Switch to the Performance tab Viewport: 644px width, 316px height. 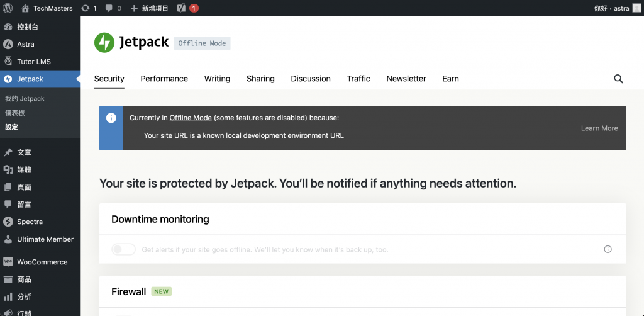point(164,79)
